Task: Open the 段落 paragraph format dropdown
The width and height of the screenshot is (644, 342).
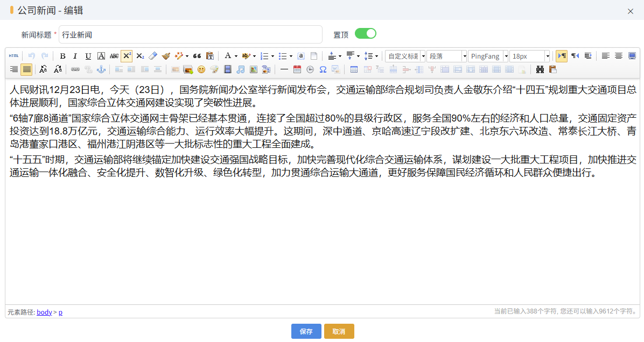Action: (x=464, y=56)
